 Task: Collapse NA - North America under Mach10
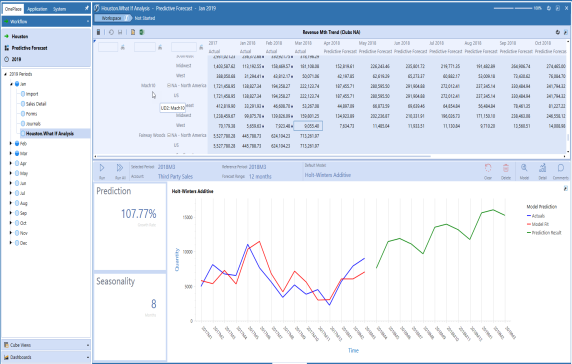(169, 85)
